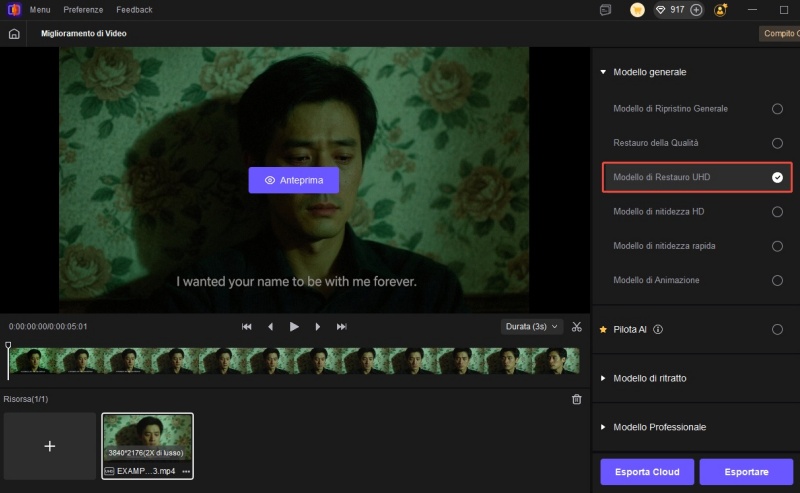The height and width of the screenshot is (493, 800).
Task: Open the Preferenze menu
Action: click(83, 10)
